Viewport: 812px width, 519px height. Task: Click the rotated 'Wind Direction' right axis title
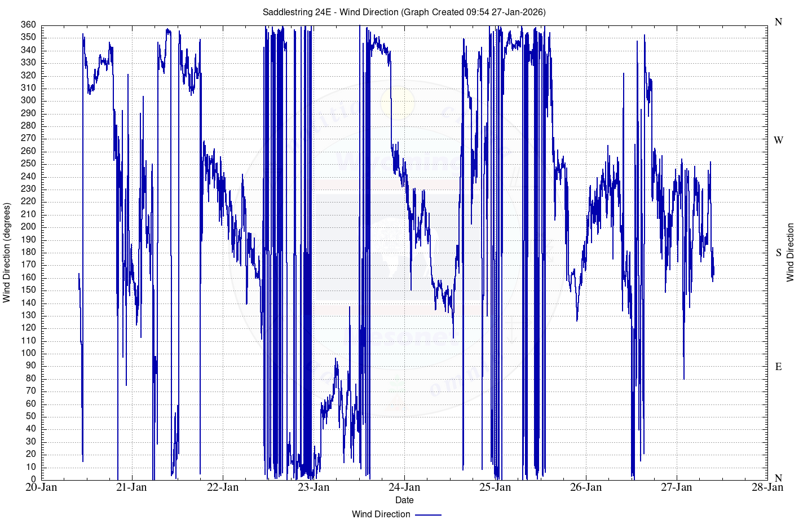(790, 252)
